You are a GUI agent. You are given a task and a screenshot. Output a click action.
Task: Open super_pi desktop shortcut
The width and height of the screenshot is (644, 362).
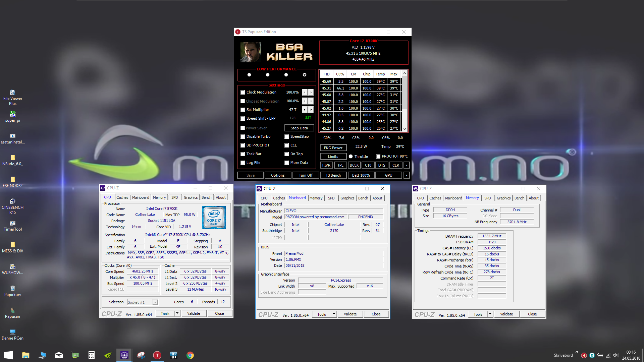coord(12,116)
